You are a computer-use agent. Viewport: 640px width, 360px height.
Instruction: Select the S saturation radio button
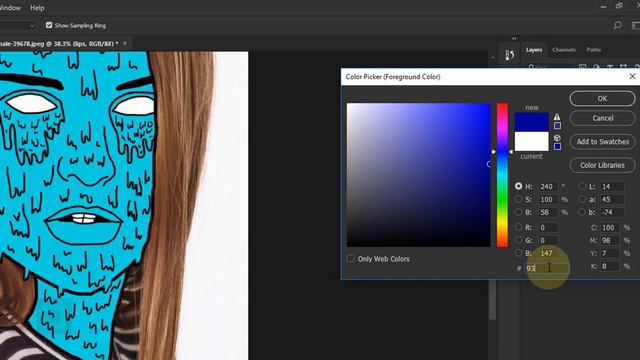coord(518,199)
